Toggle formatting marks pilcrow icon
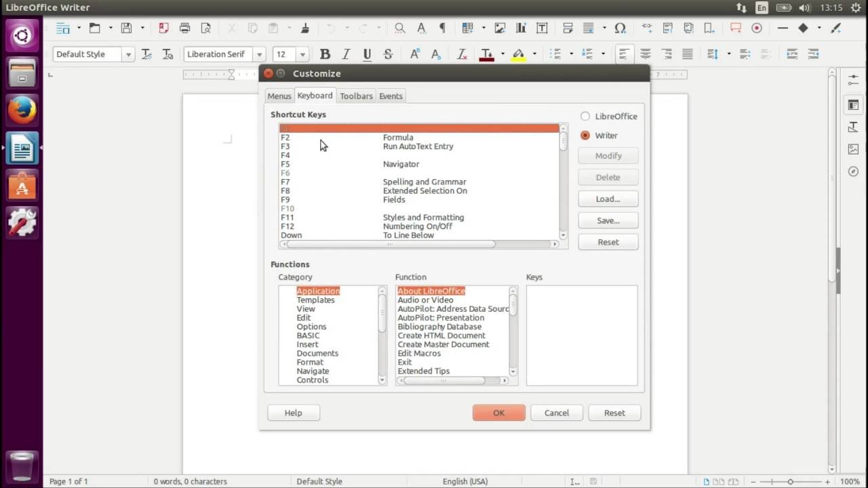Screen dimensions: 868x488 coord(442,28)
